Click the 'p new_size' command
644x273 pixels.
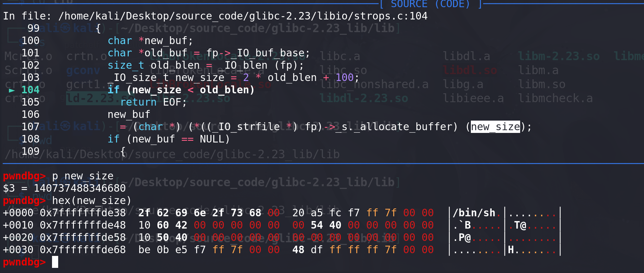83,176
